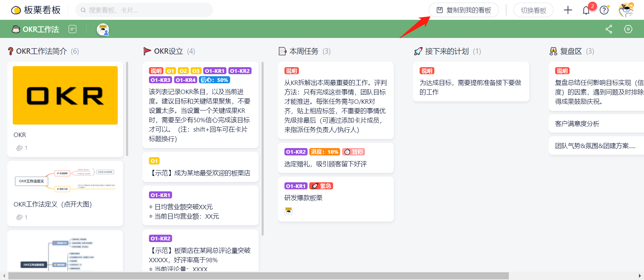Image resolution: width=644 pixels, height=280 pixels.
Task: Open board settings hexagon icon
Action: coord(628,29)
